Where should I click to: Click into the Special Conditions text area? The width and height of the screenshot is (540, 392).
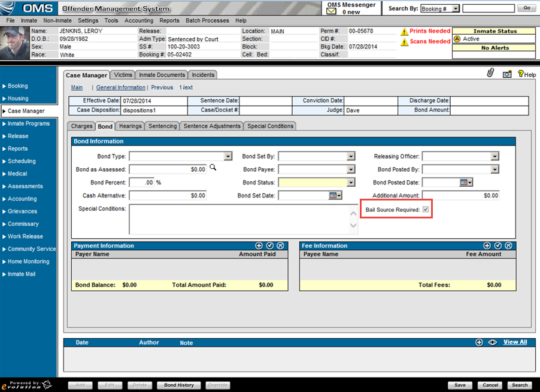pyautogui.click(x=239, y=219)
